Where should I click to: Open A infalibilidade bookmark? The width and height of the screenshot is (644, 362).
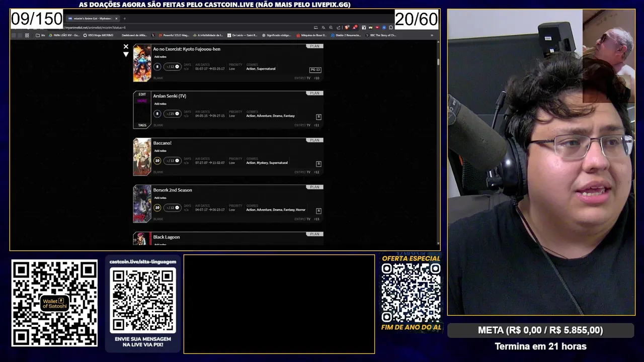coord(208,35)
